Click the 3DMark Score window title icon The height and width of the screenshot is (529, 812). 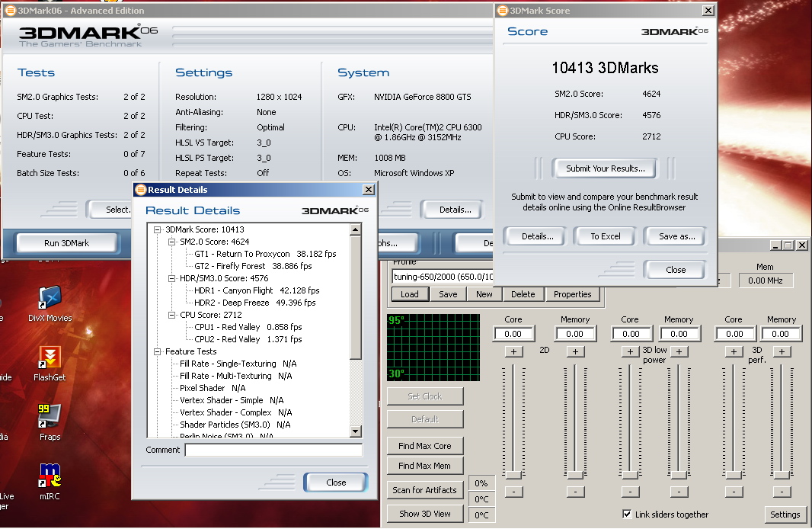pos(502,11)
